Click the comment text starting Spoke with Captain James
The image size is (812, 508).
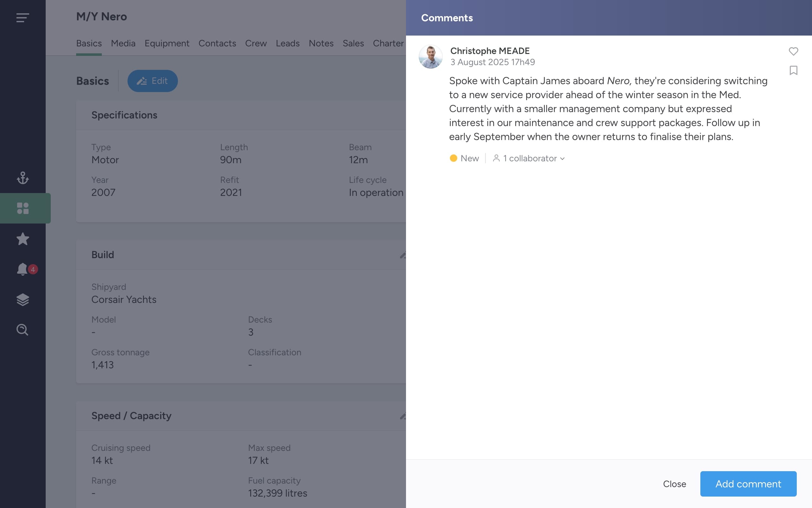coord(608,109)
